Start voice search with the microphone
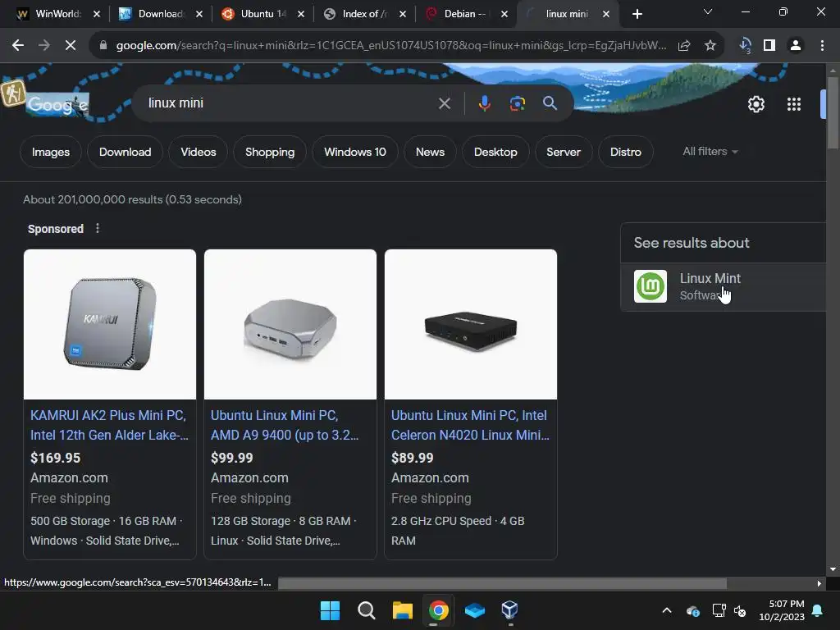The width and height of the screenshot is (840, 630). tap(484, 103)
